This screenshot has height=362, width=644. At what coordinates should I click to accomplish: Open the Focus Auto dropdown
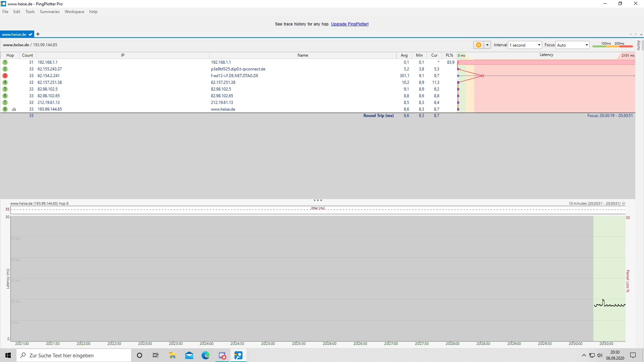click(x=573, y=45)
